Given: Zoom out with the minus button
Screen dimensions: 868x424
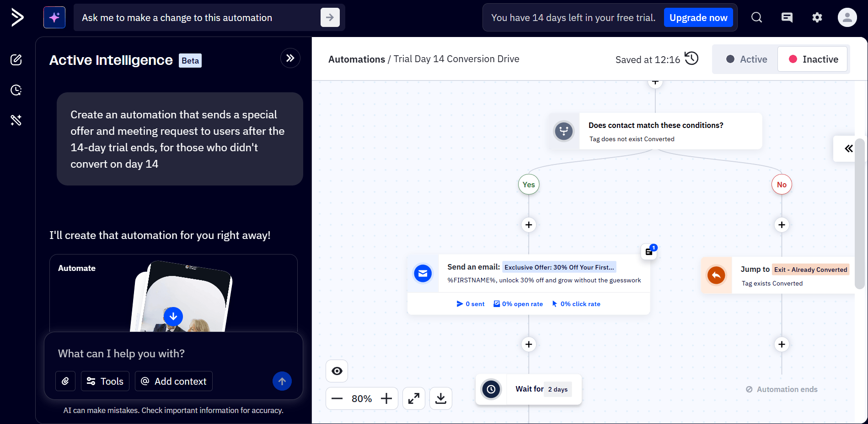Looking at the screenshot, I should click(337, 398).
